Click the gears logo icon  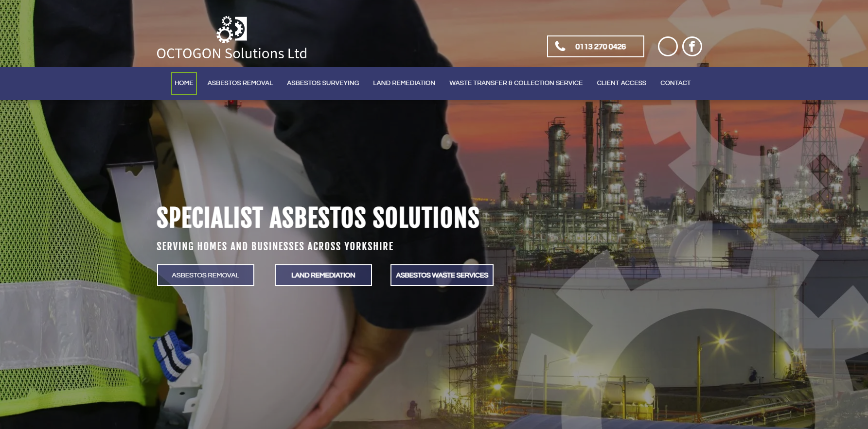point(232,29)
